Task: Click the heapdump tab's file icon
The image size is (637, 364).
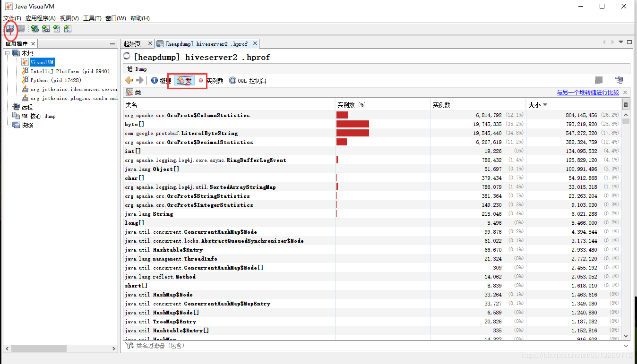Action: pos(160,43)
